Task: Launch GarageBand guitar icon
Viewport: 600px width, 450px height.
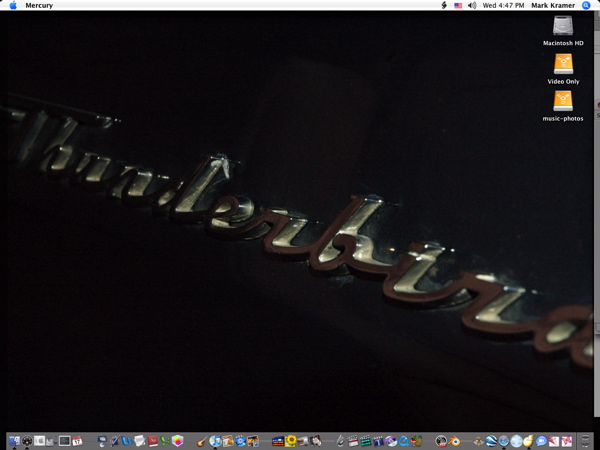Action: click(x=202, y=441)
